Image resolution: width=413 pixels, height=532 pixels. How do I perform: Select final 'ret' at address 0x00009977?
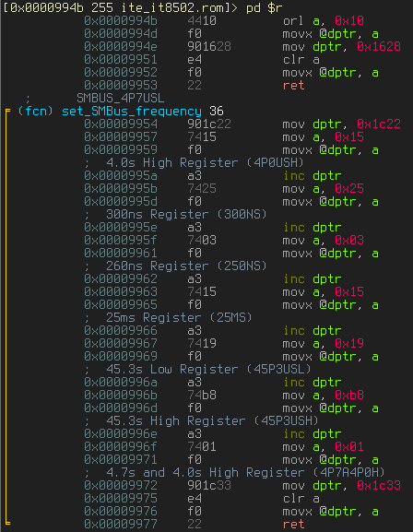click(x=293, y=524)
